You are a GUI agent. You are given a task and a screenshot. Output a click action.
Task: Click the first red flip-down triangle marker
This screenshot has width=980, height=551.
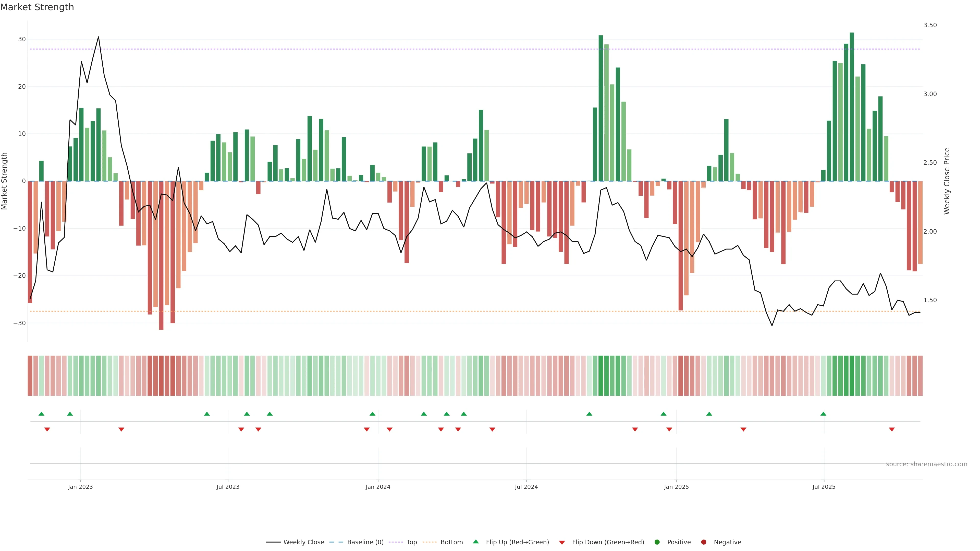click(47, 429)
